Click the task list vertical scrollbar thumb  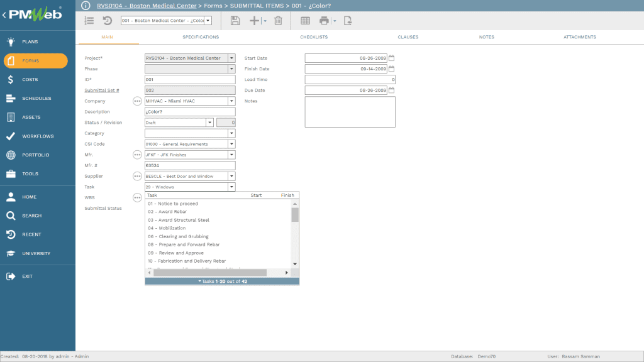tap(295, 215)
